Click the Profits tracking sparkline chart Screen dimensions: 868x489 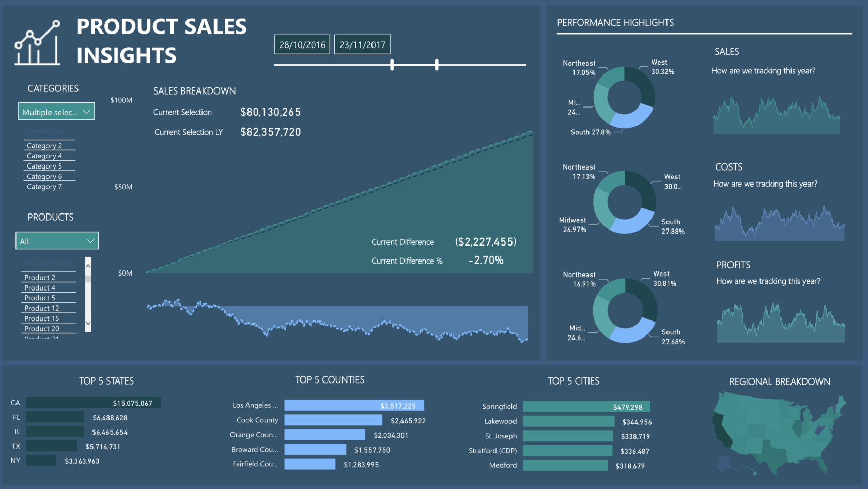click(x=781, y=323)
